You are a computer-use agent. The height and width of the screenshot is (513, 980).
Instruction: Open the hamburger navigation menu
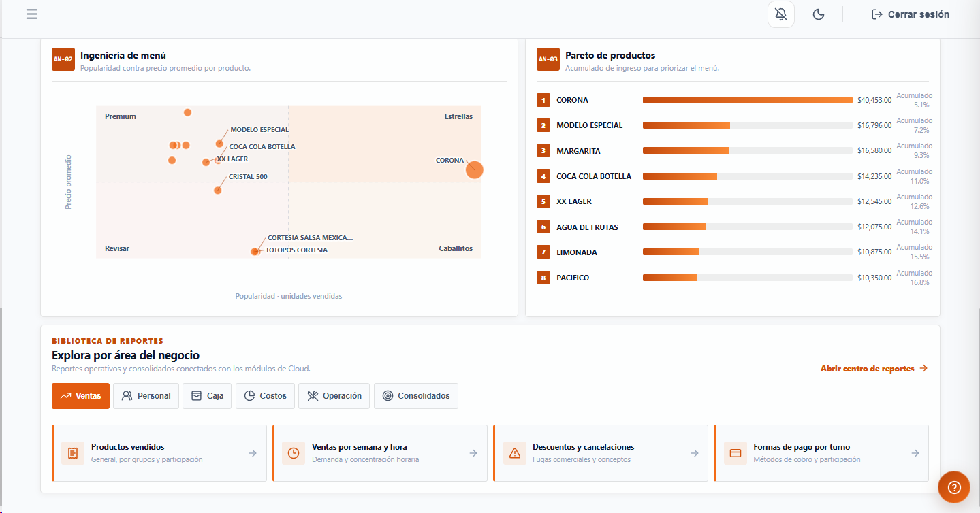(x=31, y=14)
